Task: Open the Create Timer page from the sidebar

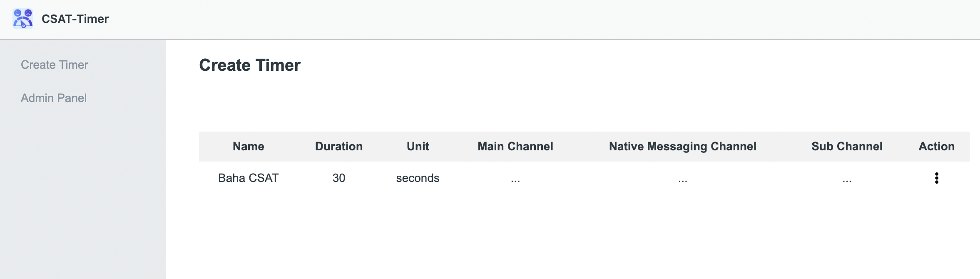Action: 55,65
